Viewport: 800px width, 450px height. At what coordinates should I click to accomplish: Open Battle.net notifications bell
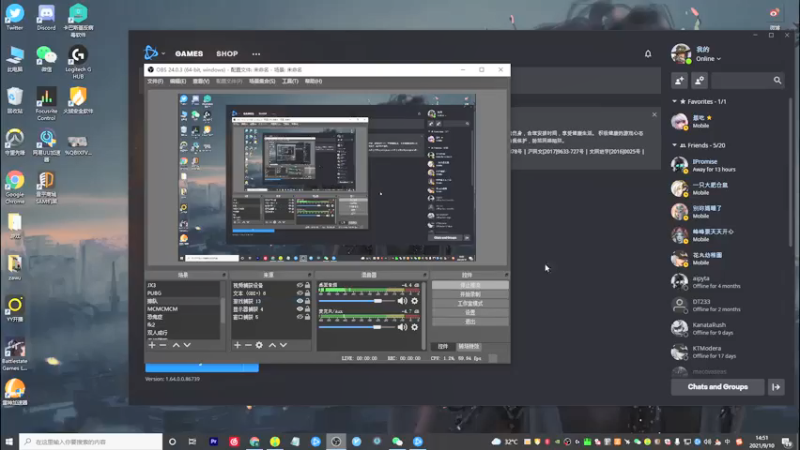tap(648, 54)
